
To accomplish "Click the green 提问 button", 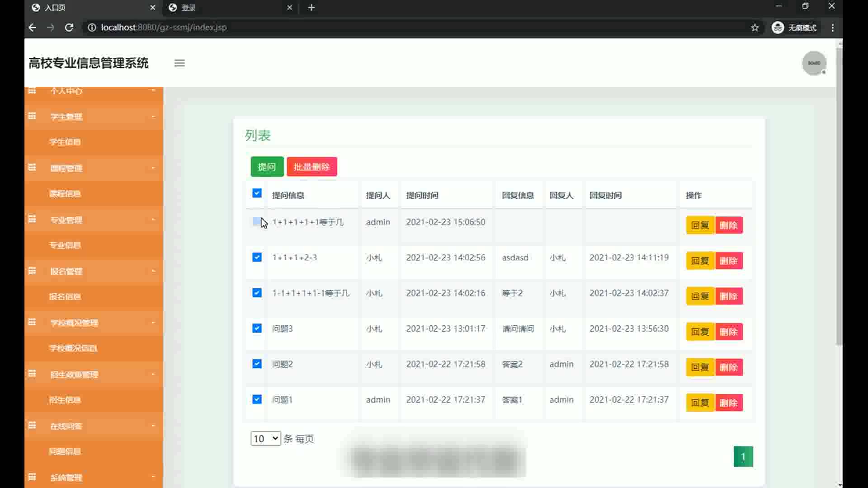I will [x=267, y=167].
